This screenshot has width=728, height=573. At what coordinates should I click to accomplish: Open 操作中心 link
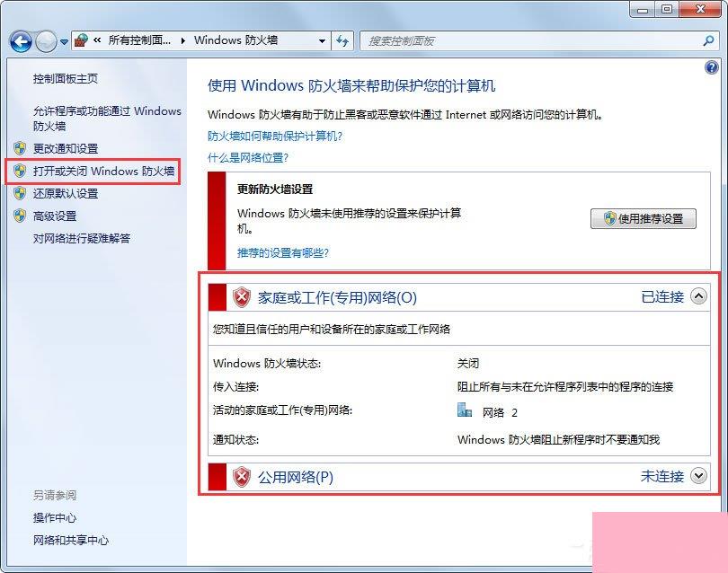tap(55, 518)
